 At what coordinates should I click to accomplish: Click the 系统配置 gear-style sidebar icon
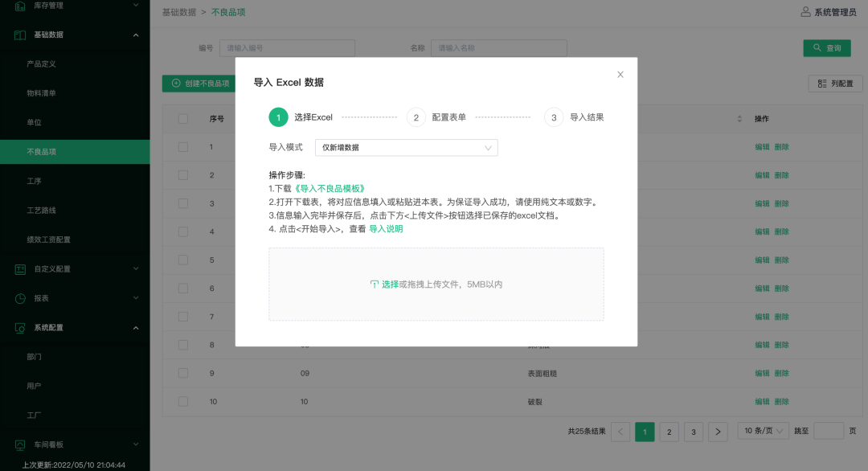pos(22,327)
